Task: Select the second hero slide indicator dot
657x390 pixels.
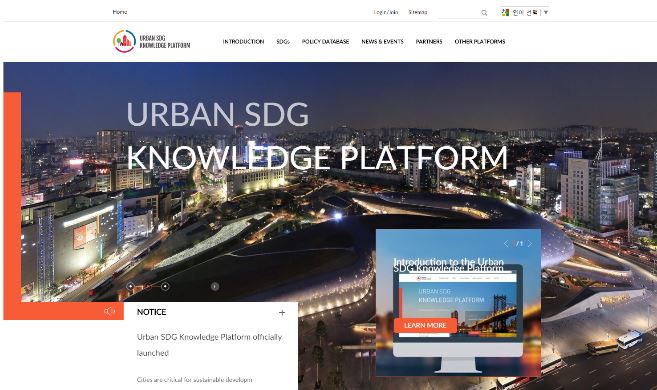Action: [x=148, y=286]
